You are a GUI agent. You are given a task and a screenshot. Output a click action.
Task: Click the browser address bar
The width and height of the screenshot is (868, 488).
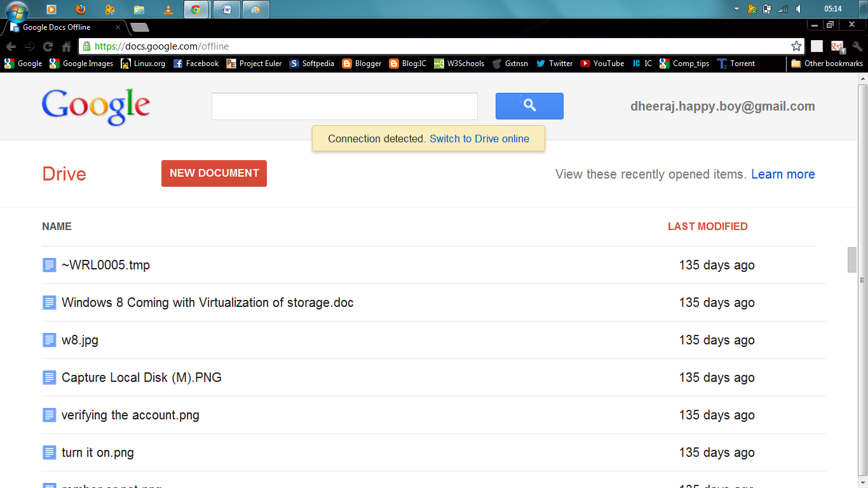pos(442,46)
